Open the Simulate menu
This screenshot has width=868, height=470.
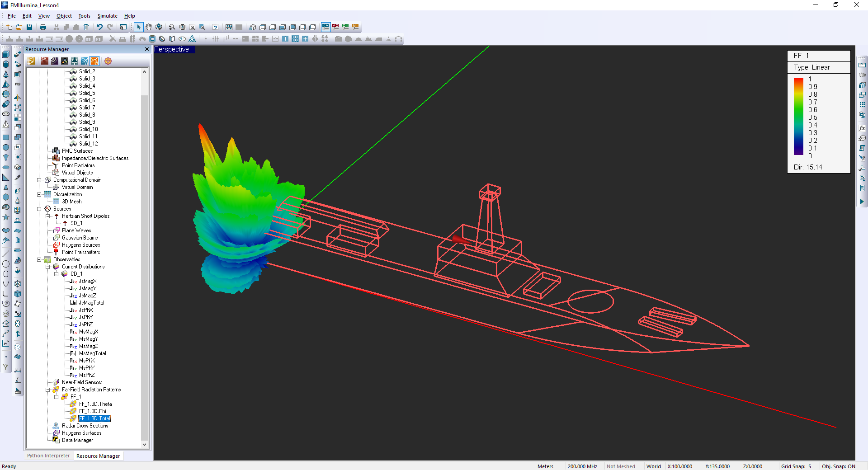click(107, 16)
